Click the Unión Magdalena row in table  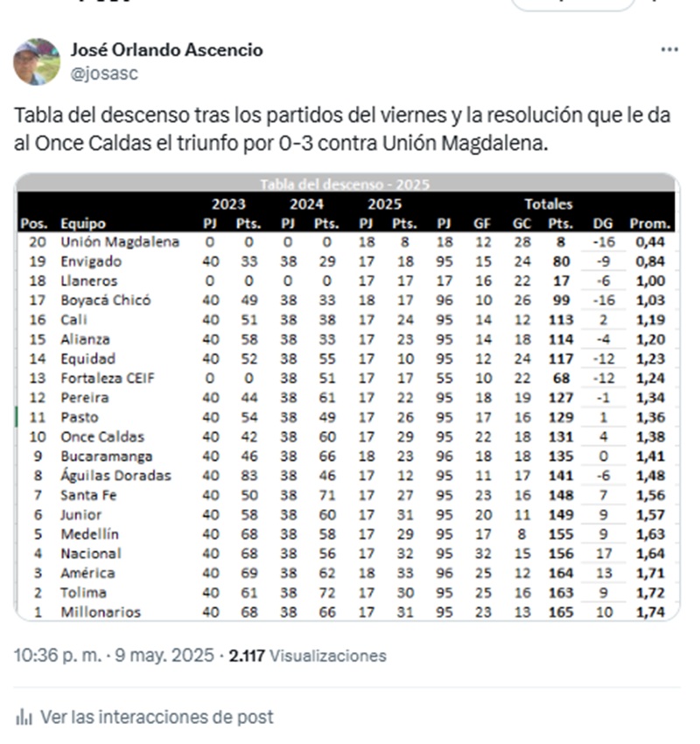pyautogui.click(x=346, y=242)
